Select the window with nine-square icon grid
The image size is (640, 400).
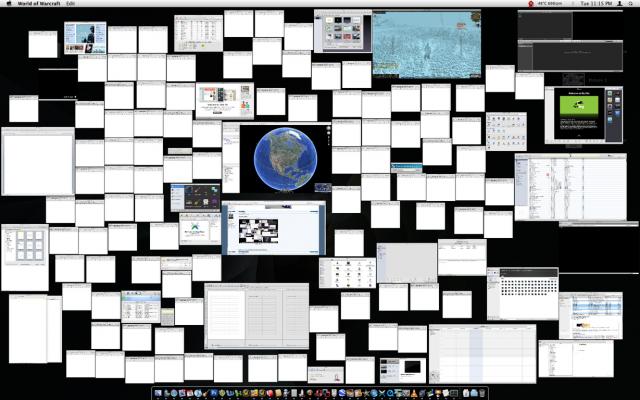tap(25, 257)
